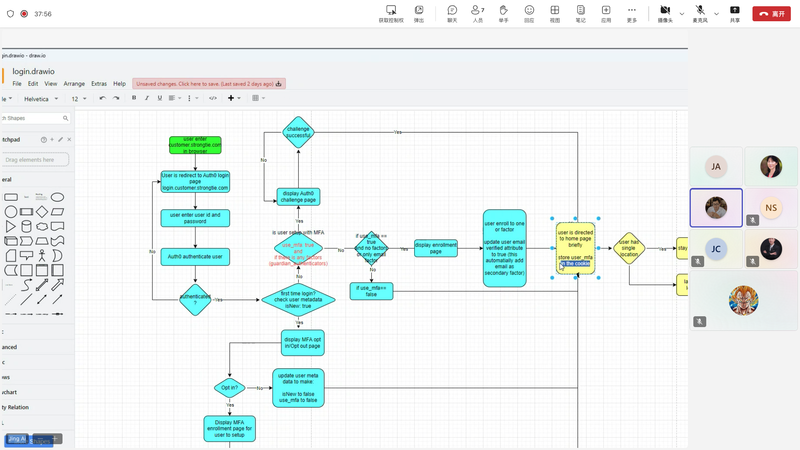Viewport: 800px width, 450px height.
Task: Select the callout speech bubble shape
Action: pos(26,256)
